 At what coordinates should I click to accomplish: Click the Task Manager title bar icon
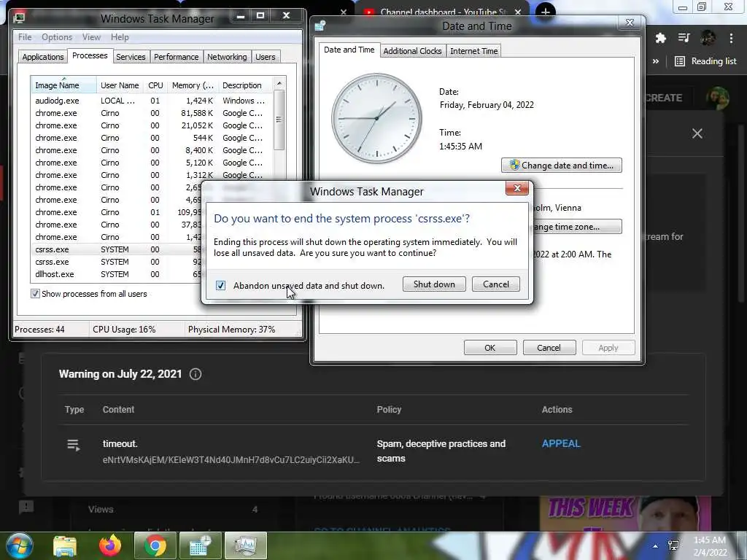click(19, 18)
